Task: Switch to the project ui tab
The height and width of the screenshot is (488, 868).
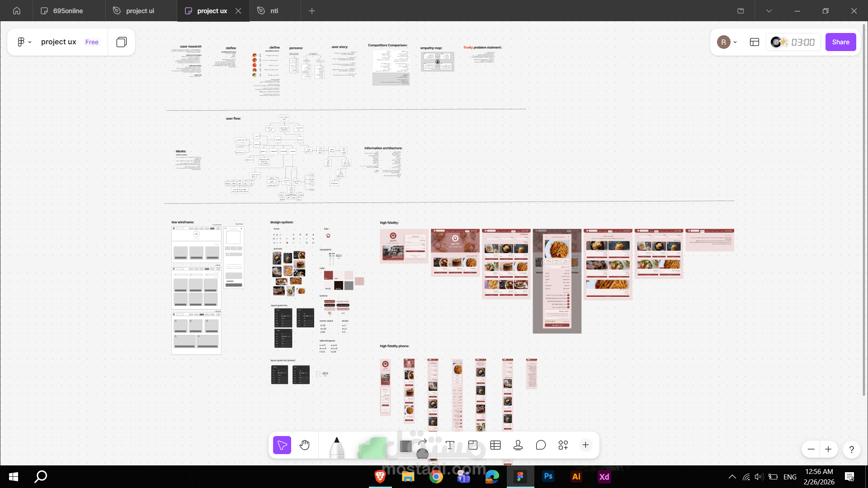Action: pyautogui.click(x=140, y=11)
